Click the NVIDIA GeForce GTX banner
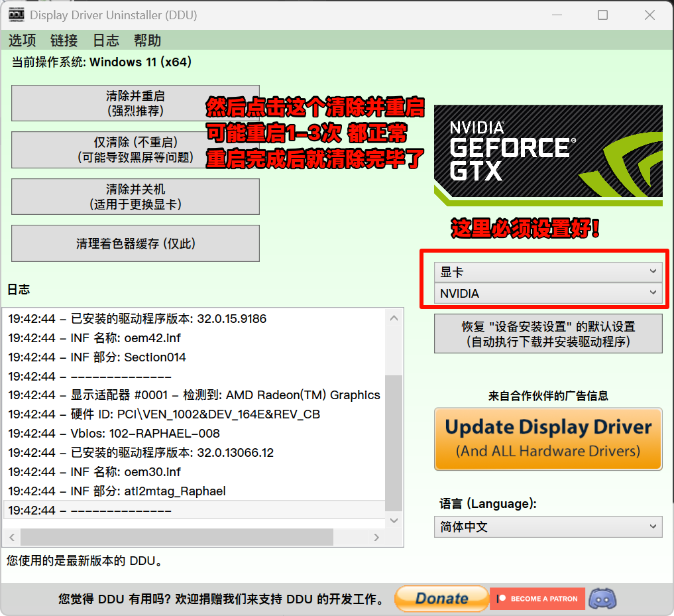The width and height of the screenshot is (674, 616). pyautogui.click(x=548, y=154)
